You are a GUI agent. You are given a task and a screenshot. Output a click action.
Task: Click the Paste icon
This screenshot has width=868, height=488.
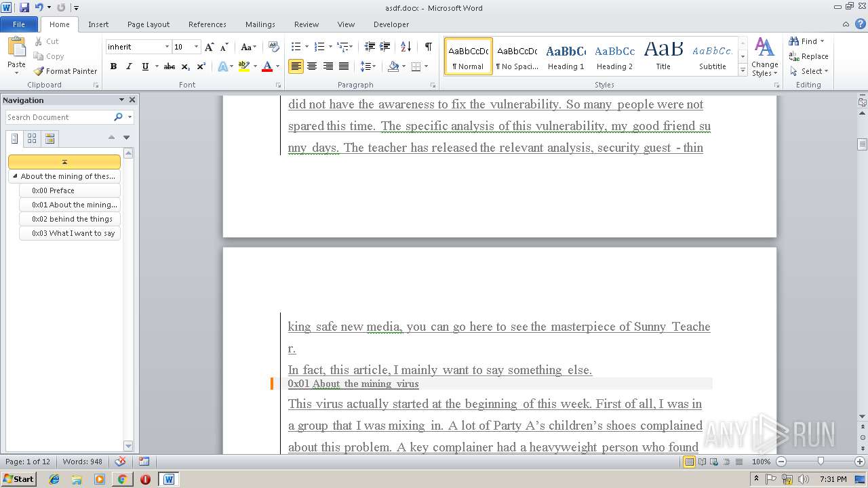click(x=16, y=47)
